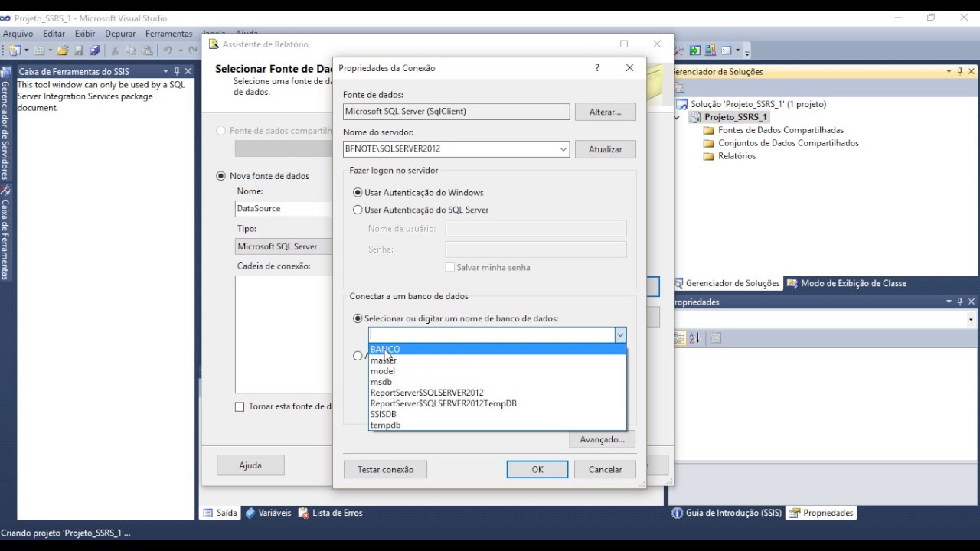
Task: Open the Exibir menu
Action: point(85,34)
